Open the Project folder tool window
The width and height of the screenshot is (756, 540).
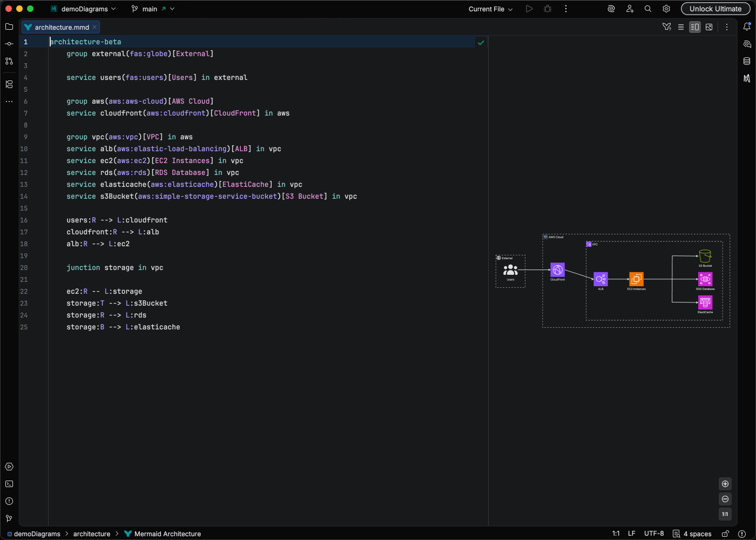click(9, 26)
